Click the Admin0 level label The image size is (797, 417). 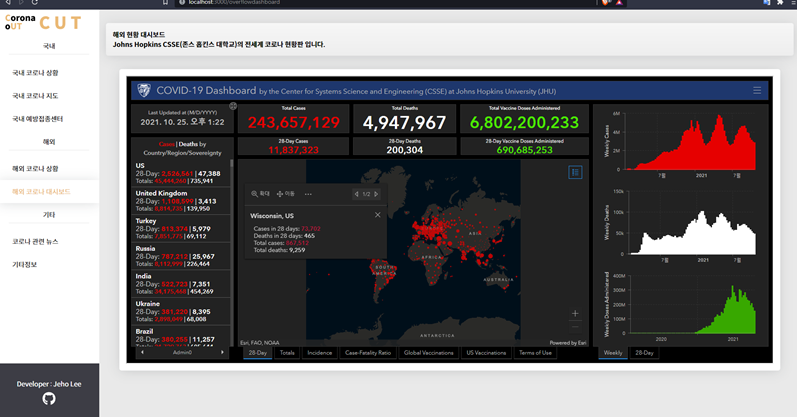[x=182, y=352]
